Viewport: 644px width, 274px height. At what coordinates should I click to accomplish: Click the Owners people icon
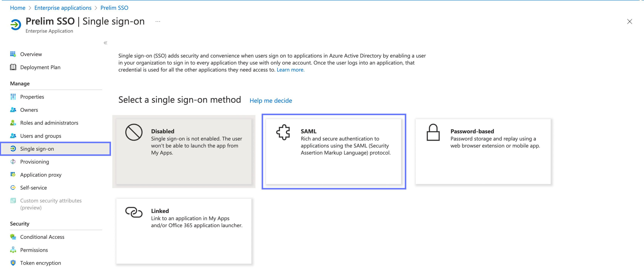[13, 110]
